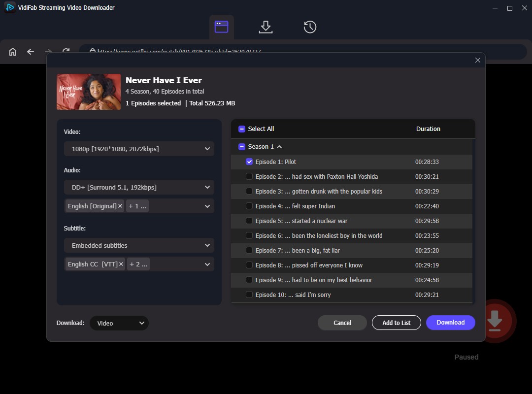Viewport: 532px width, 394px height.
Task: Start downloading with the Download button
Action: point(450,323)
